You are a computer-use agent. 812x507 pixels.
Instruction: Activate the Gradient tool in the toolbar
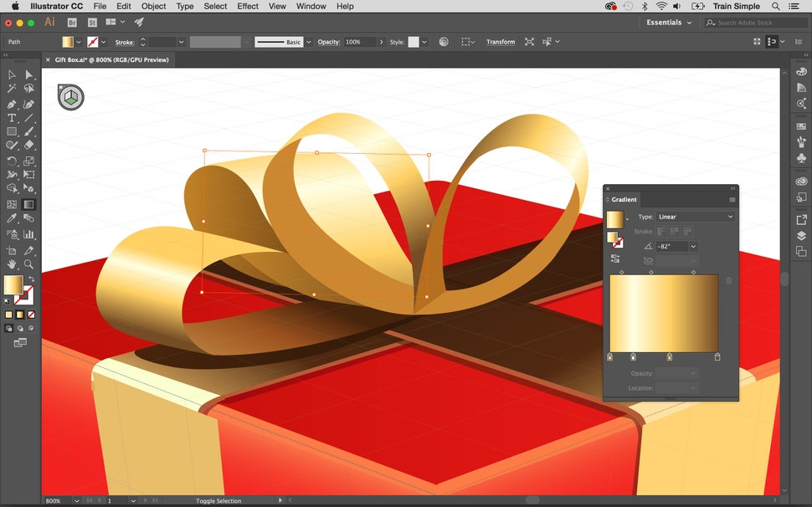[28, 203]
